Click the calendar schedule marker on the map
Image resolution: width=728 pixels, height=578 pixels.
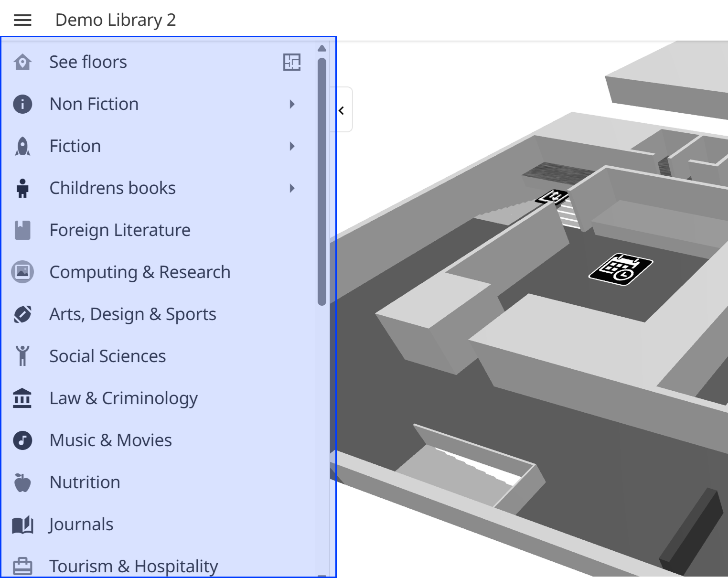tap(621, 269)
